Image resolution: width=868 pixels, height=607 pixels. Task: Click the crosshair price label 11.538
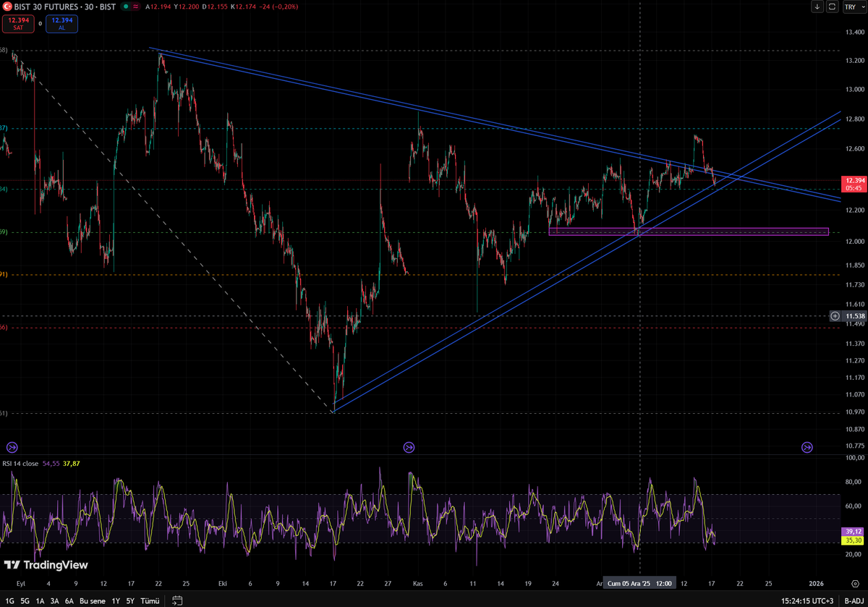point(854,316)
